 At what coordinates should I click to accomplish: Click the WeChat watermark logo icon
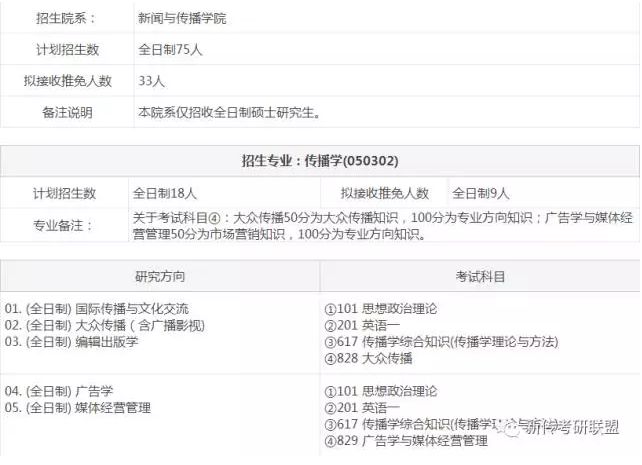point(516,427)
